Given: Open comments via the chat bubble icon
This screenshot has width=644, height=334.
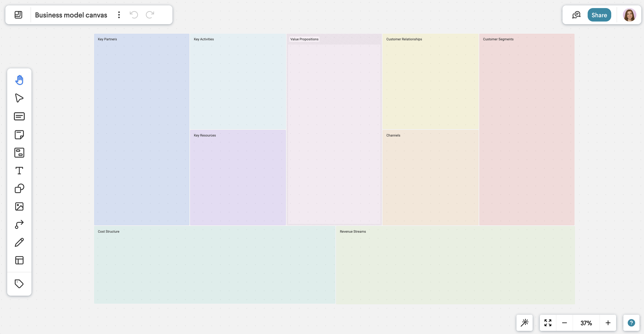Looking at the screenshot, I should (x=576, y=15).
